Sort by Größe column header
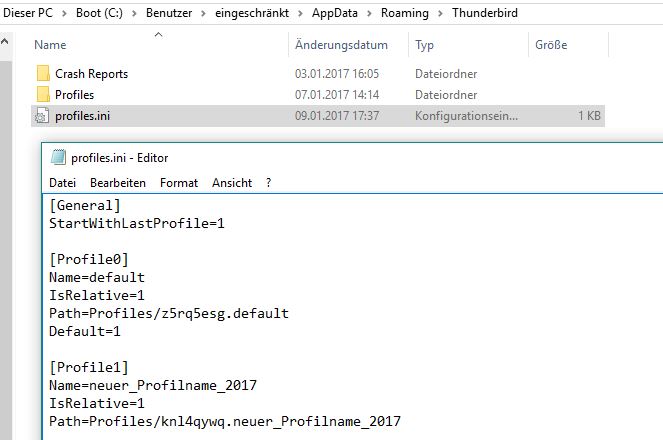663x440 pixels. tap(551, 45)
